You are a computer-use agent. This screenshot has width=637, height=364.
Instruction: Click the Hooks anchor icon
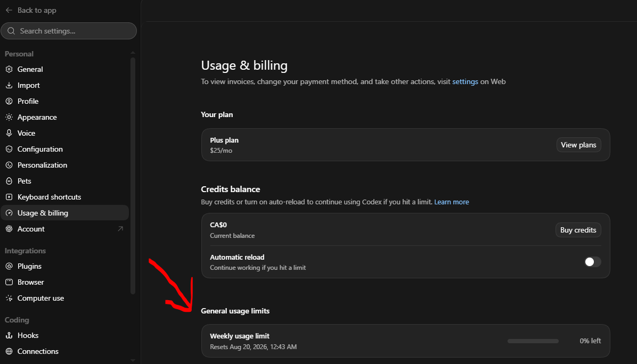9,336
